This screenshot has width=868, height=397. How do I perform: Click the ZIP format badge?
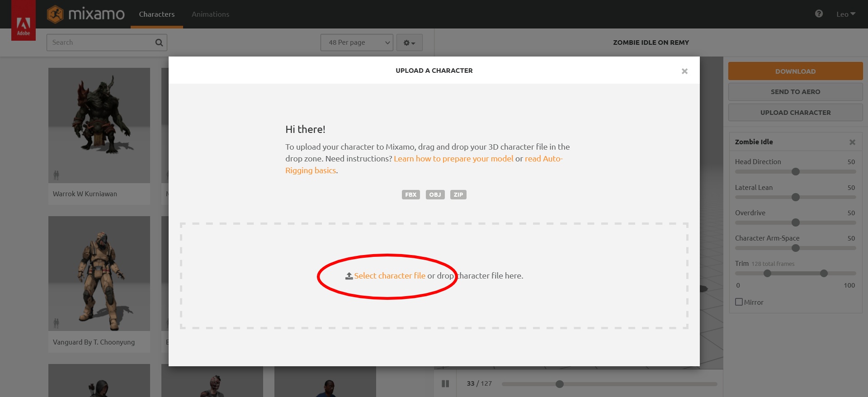[458, 194]
